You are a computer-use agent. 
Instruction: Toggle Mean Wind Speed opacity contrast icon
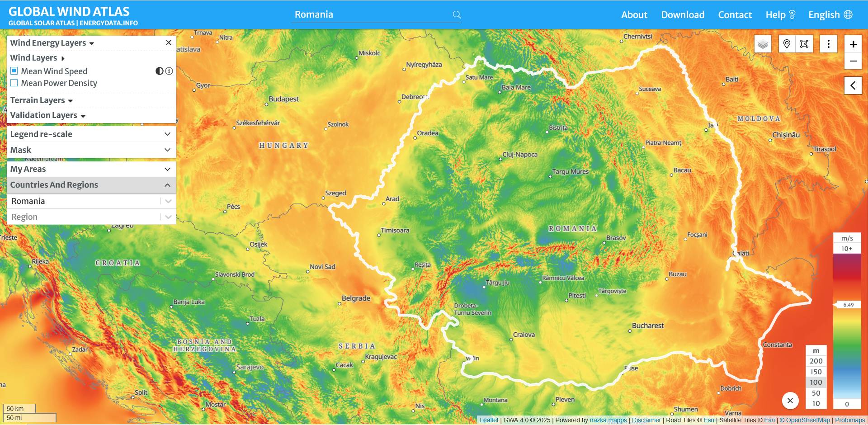coord(159,71)
